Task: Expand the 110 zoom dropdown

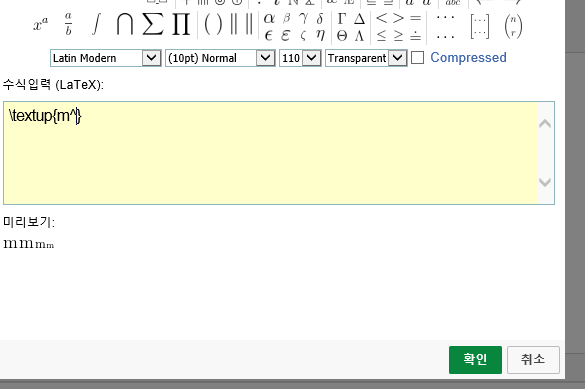Action: (x=300, y=58)
